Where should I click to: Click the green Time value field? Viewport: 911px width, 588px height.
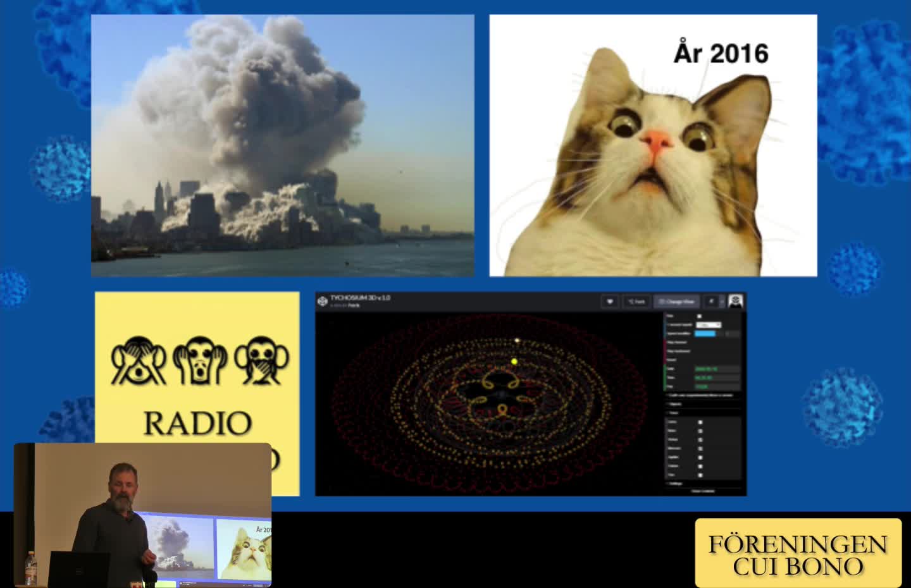717,377
